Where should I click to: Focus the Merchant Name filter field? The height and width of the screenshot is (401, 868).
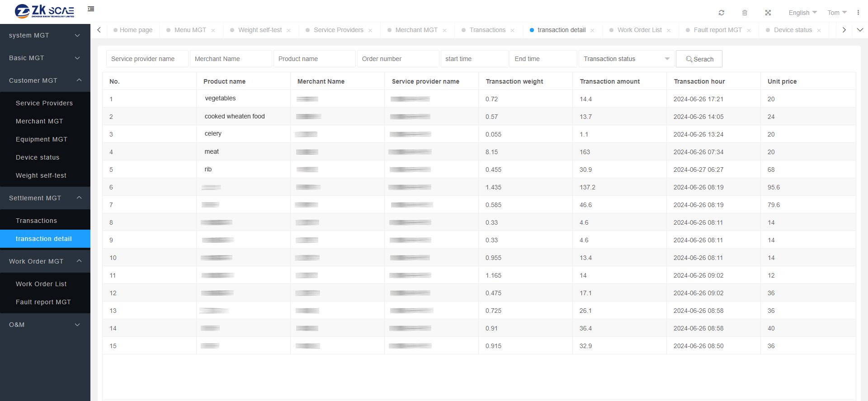point(231,59)
